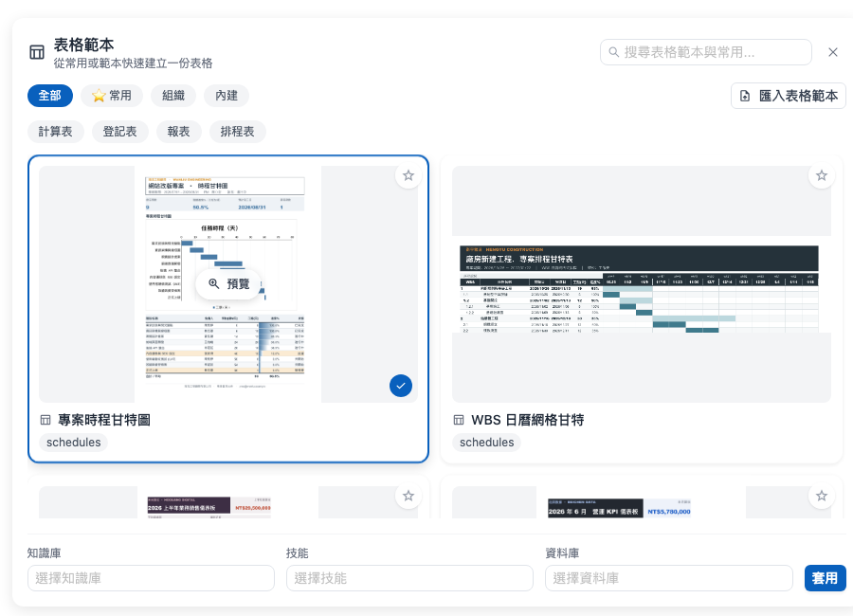Click the 套用 apply button
The height and width of the screenshot is (616, 853).
(x=825, y=578)
